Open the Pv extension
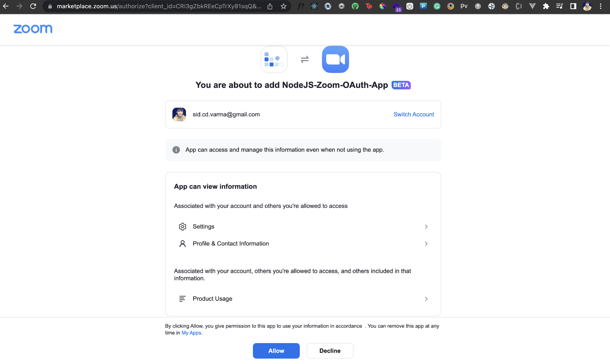 tap(464, 6)
